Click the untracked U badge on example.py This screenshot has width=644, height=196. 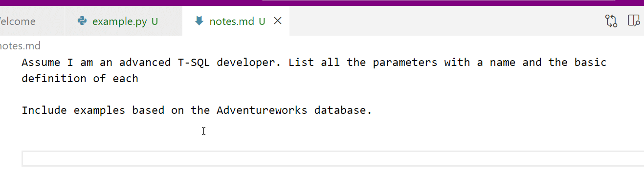155,22
